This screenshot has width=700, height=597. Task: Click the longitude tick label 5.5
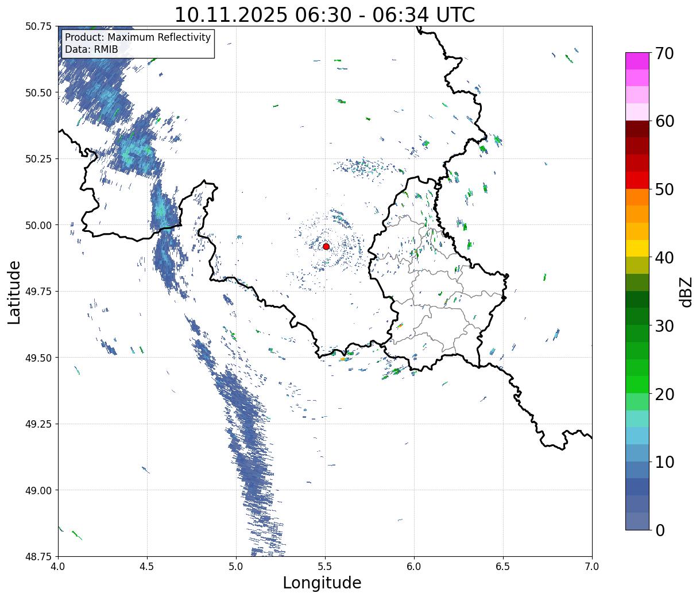click(x=325, y=567)
